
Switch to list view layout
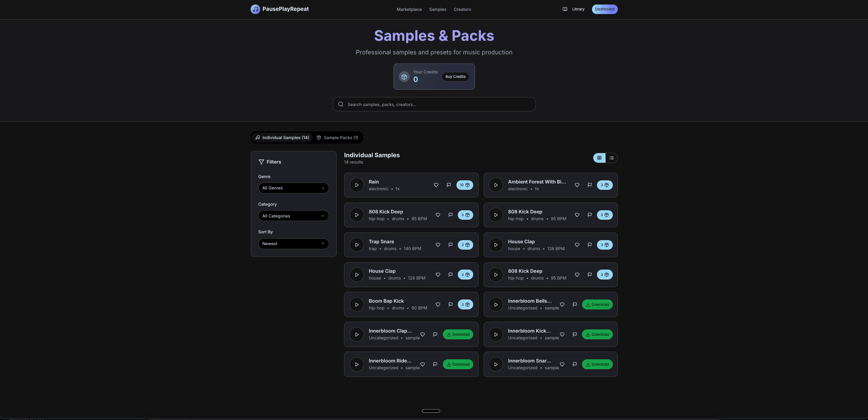(612, 158)
